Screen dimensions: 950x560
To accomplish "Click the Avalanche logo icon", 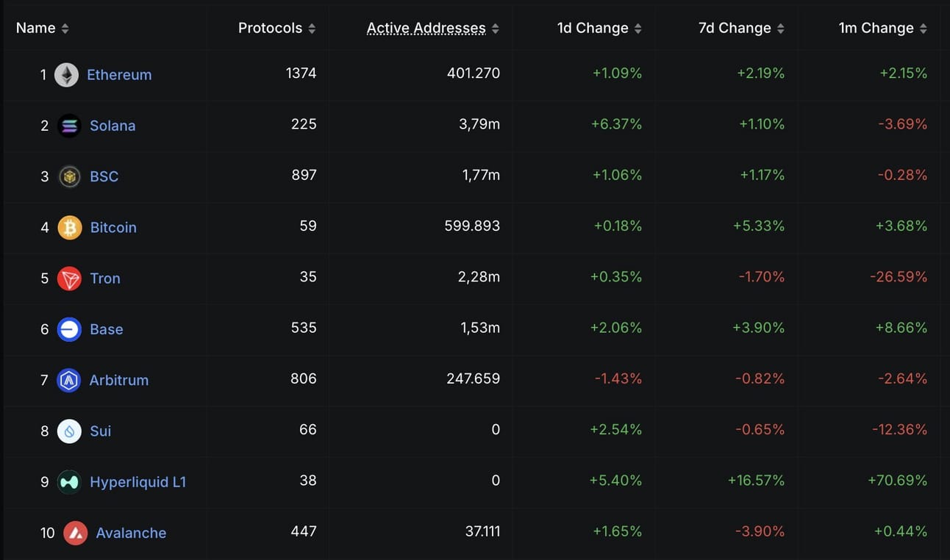I will coord(75,533).
